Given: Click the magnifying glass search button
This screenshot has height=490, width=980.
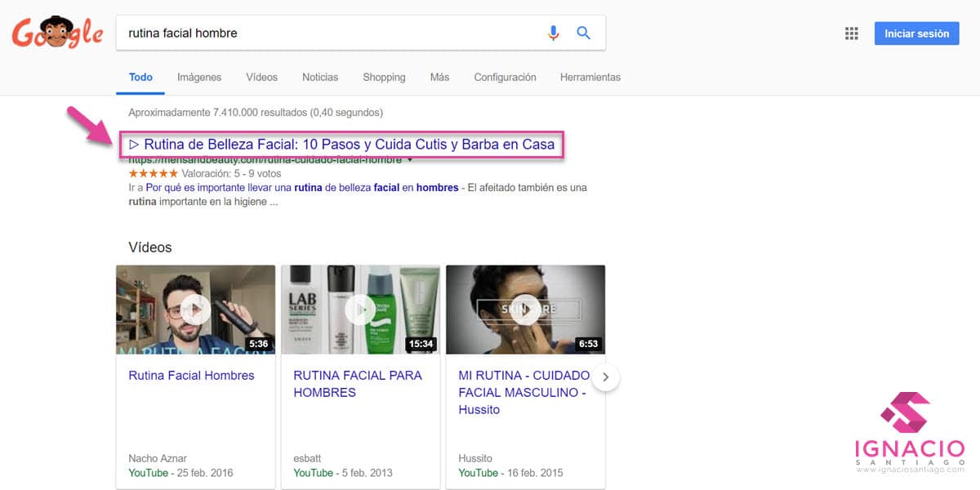Looking at the screenshot, I should (584, 33).
